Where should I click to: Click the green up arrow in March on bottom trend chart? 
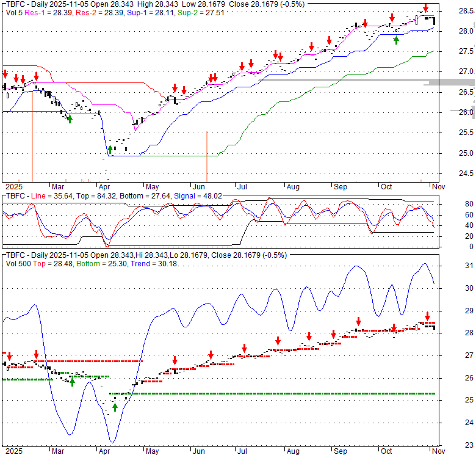[x=72, y=382]
